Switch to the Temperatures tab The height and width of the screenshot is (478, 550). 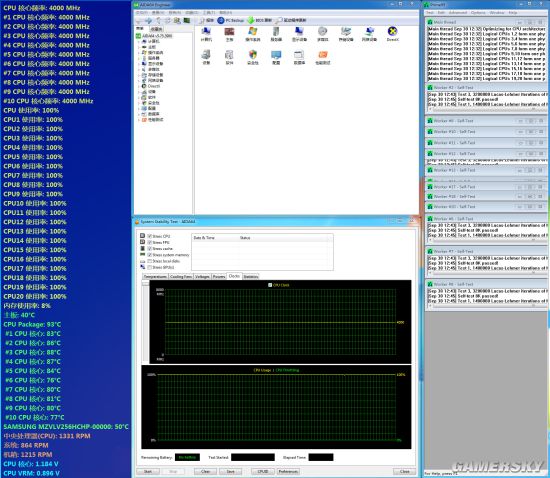[x=155, y=276]
